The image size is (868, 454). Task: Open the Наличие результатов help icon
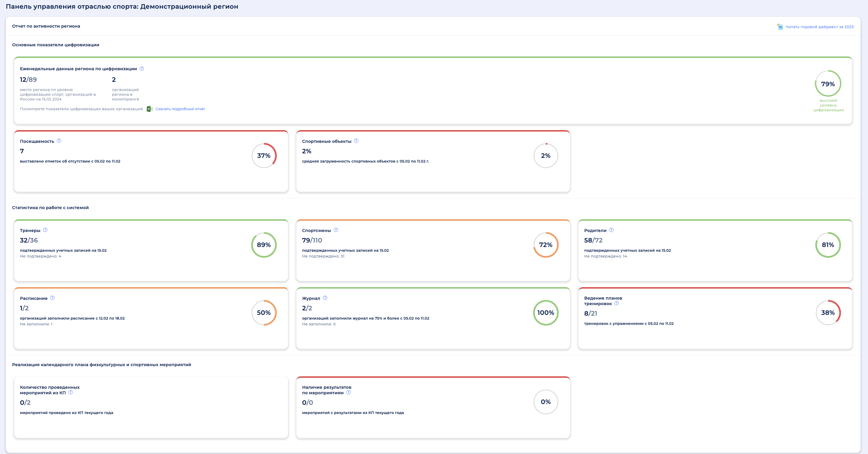pos(349,392)
